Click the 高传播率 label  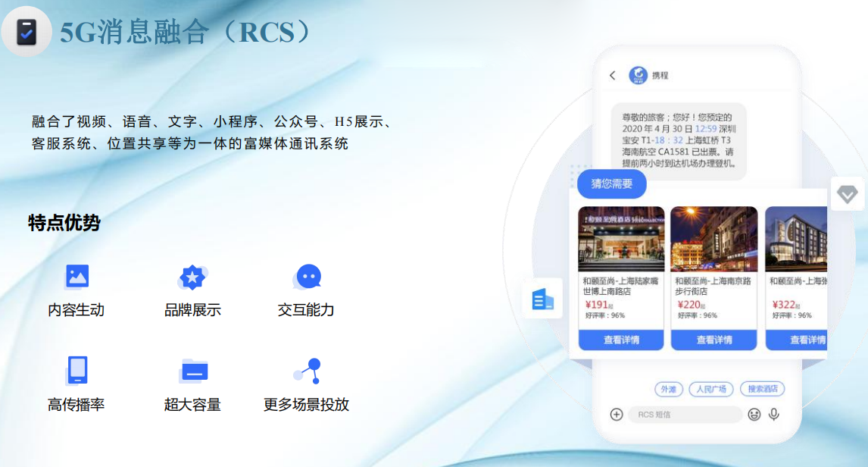point(76,404)
